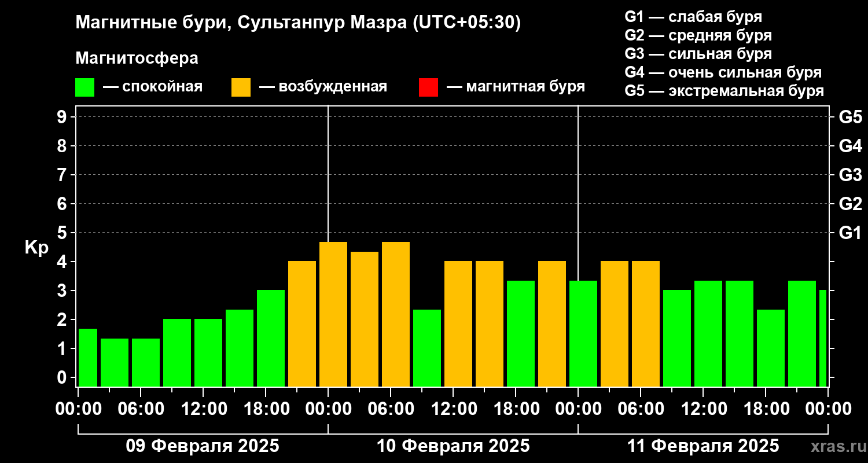Click the '10 Февраля 2025' date label
Image resolution: width=868 pixels, height=463 pixels.
453,446
